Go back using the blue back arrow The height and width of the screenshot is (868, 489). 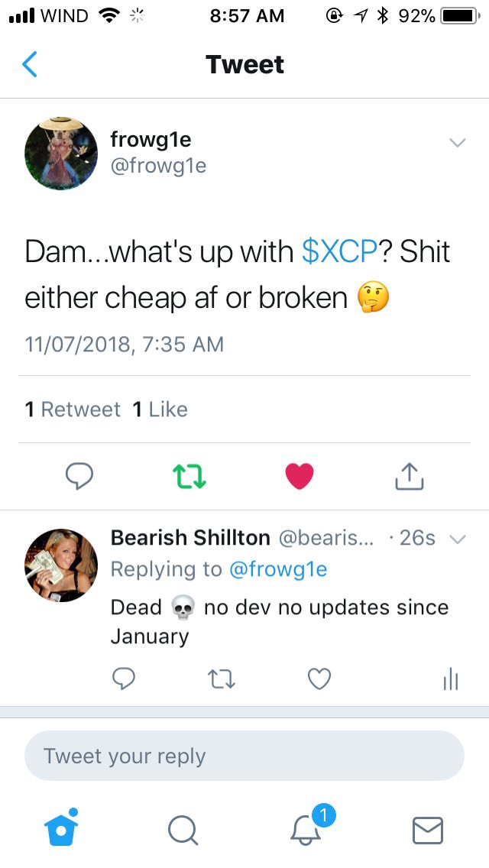(x=29, y=64)
